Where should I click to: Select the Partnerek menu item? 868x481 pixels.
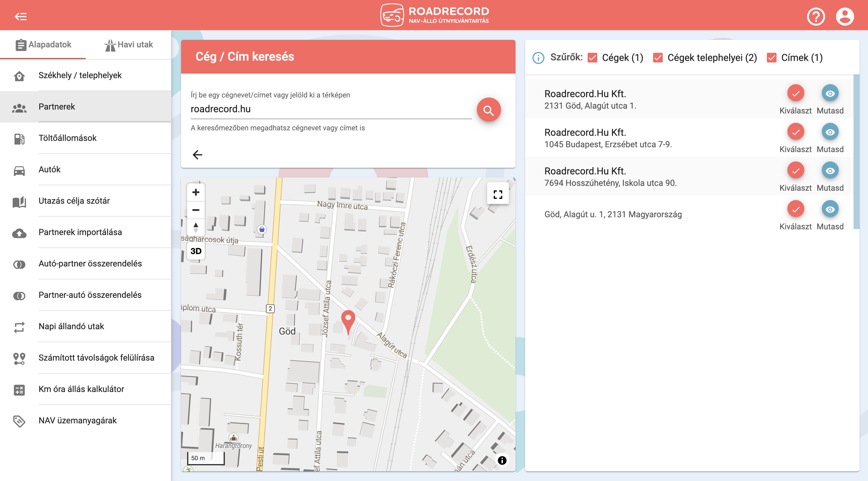pos(86,107)
